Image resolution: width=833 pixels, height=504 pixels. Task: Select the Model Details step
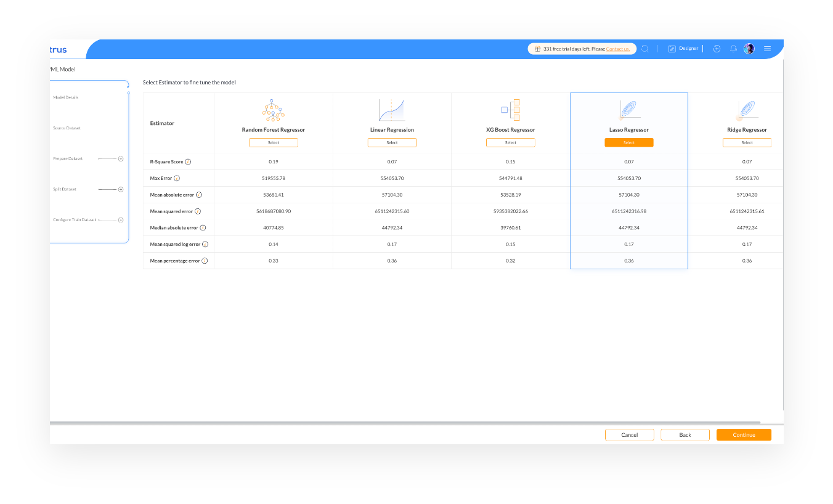(x=65, y=97)
